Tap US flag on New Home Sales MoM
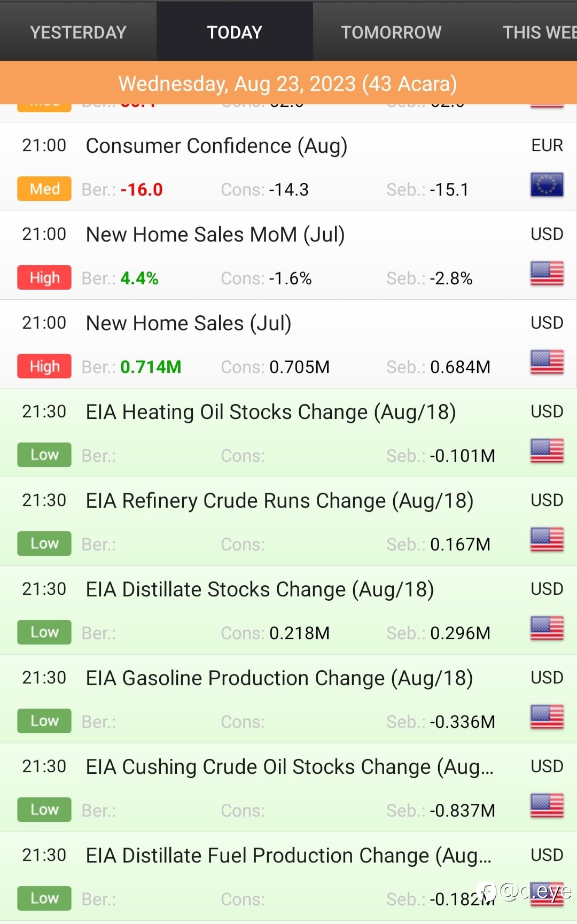577x924 pixels. [x=547, y=274]
